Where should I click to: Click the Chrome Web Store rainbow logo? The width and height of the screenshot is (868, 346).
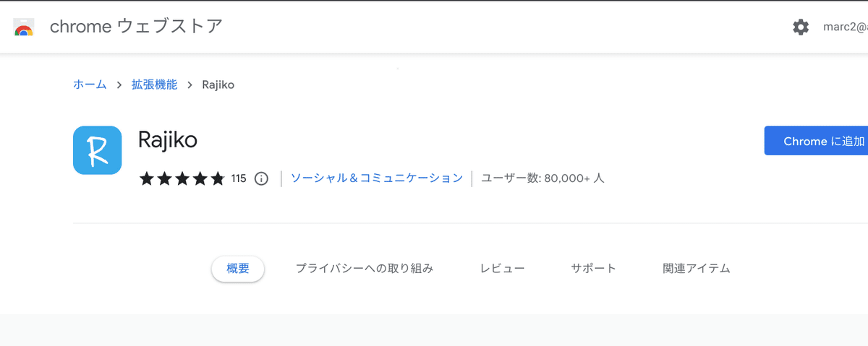(24, 27)
